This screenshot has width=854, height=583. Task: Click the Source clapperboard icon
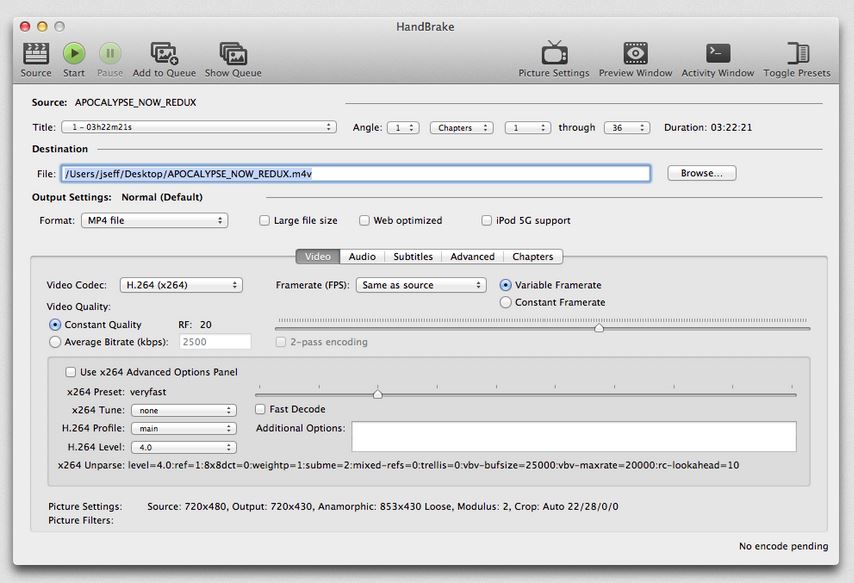point(36,54)
